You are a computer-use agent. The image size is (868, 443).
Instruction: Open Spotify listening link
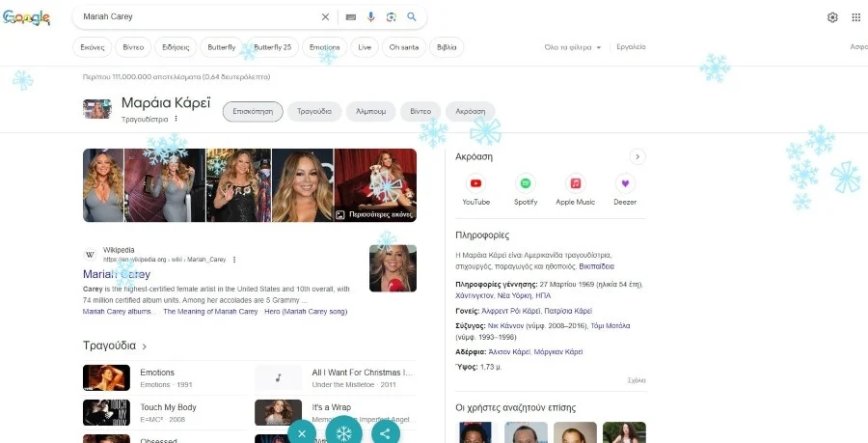[526, 187]
